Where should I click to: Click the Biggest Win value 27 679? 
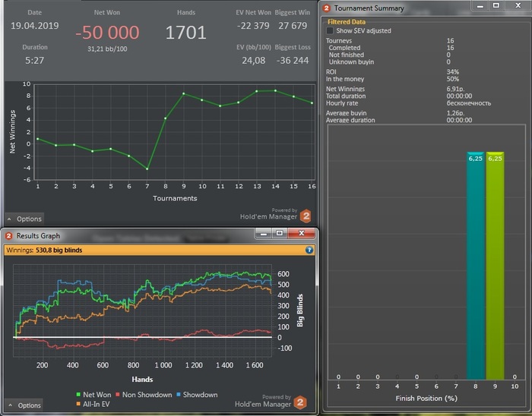coord(293,26)
